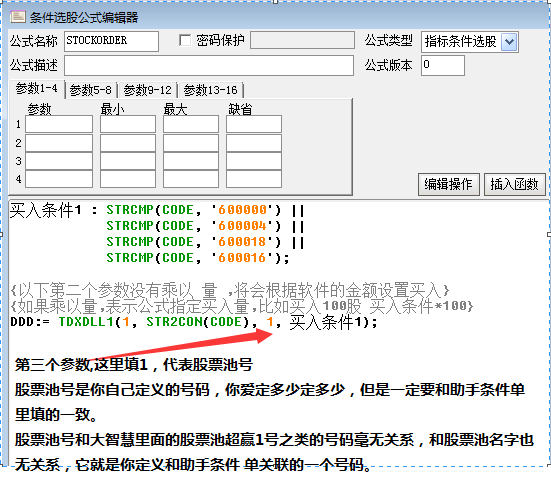551x490 pixels.
Task: Toggle the 密码保护 checkbox
Action: click(185, 40)
